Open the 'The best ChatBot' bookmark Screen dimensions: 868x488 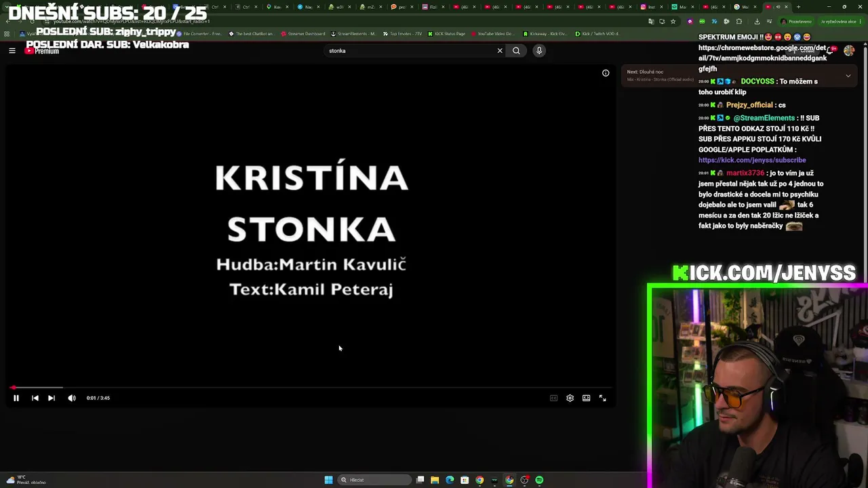click(x=252, y=33)
